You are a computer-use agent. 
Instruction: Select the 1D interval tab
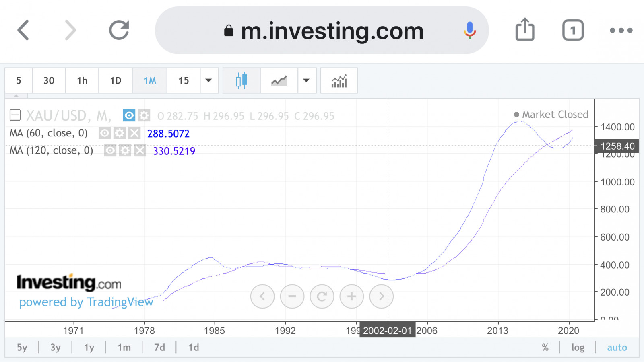click(x=116, y=80)
